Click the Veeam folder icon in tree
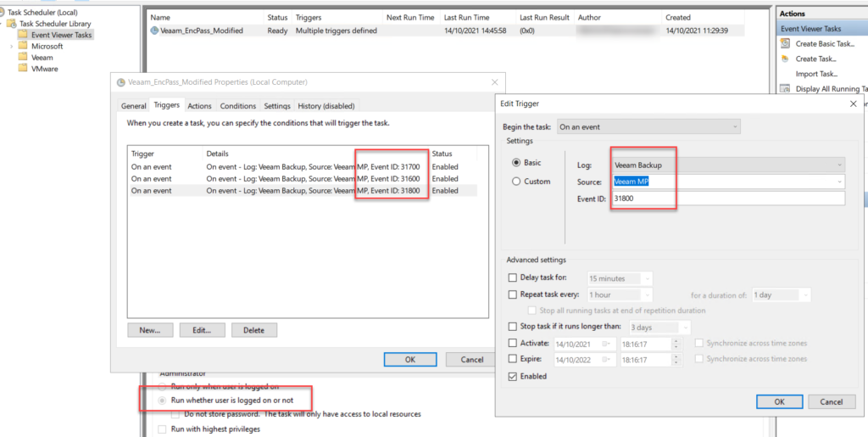Viewport: 868px width, 437px height. (23, 57)
